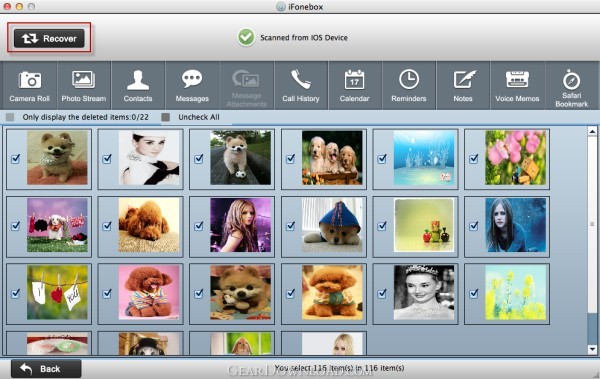Image resolution: width=600 pixels, height=379 pixels.
Task: Click the scrollbar down arrow
Action: tap(592, 349)
